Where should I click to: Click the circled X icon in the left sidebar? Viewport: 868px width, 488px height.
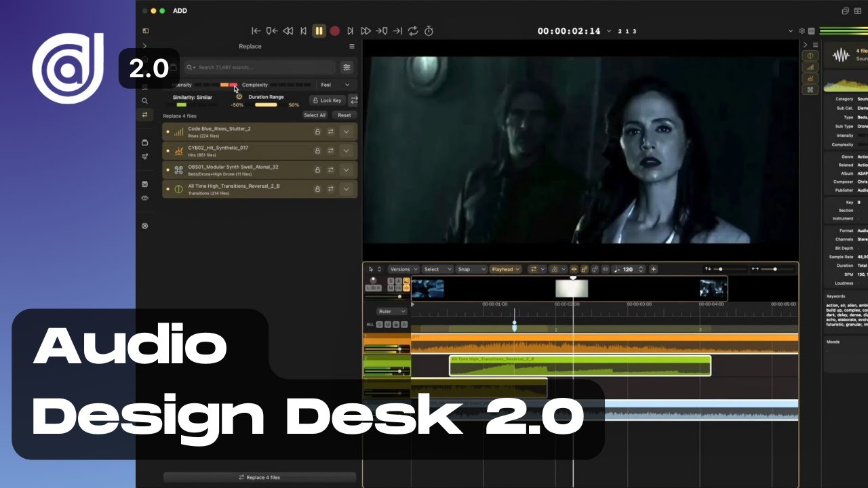[x=144, y=226]
